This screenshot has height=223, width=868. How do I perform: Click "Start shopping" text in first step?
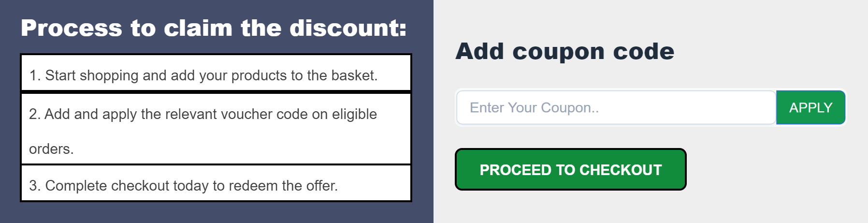[x=92, y=75]
